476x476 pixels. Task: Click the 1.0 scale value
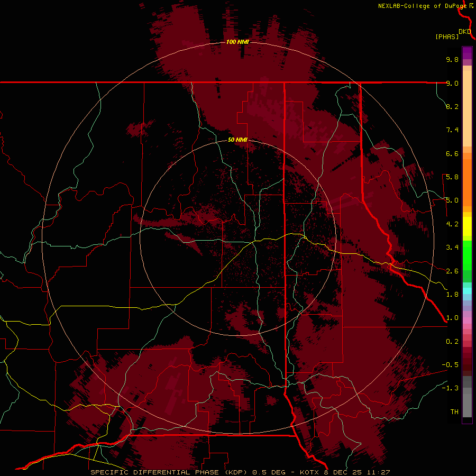click(x=452, y=318)
